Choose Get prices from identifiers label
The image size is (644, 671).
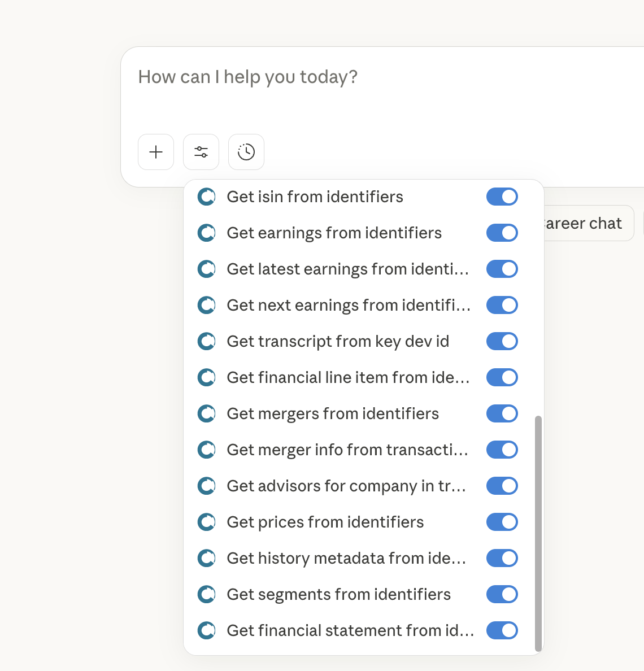click(x=325, y=522)
